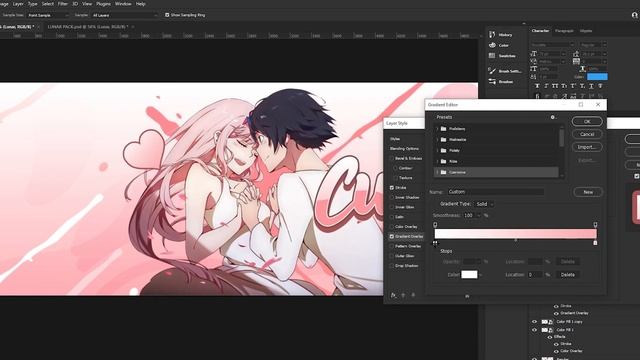Click the Import... button
Image resolution: width=640 pixels, height=360 pixels.
[x=587, y=147]
